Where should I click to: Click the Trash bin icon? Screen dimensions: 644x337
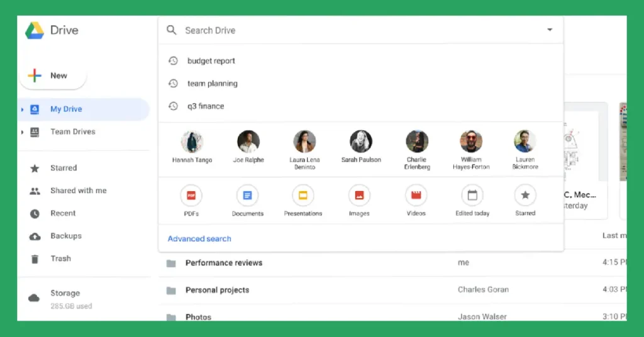point(35,259)
